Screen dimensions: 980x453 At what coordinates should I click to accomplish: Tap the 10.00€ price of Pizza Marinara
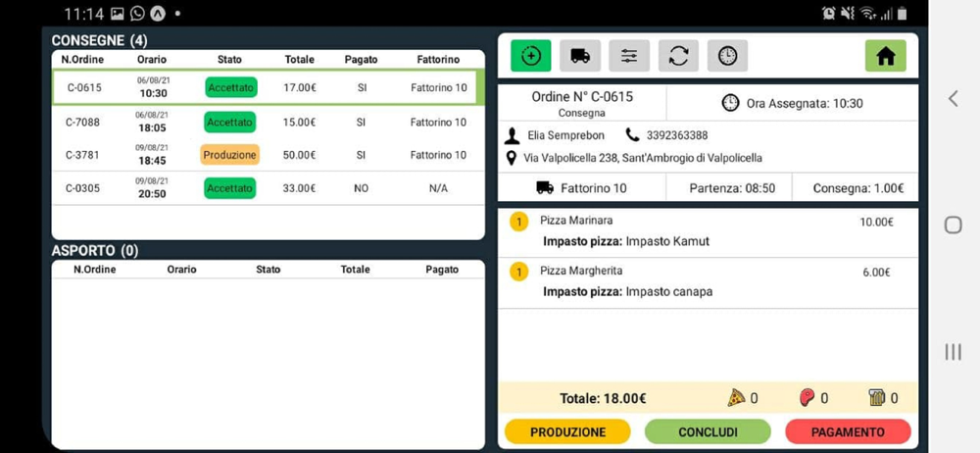click(876, 222)
